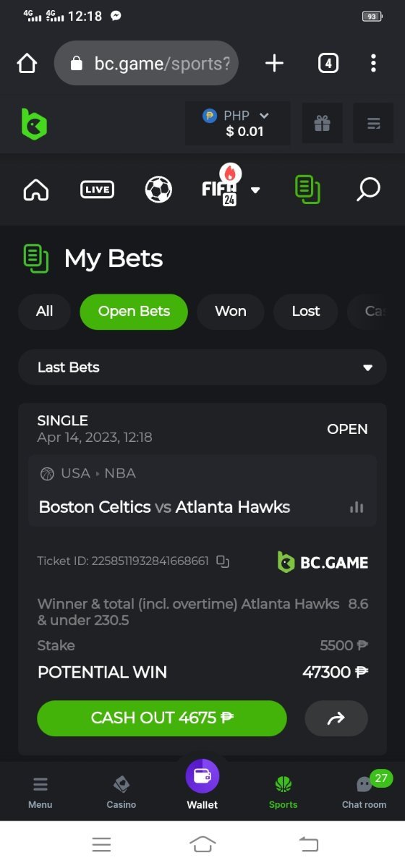
Task: Switch to the Lost tab
Action: tap(306, 312)
